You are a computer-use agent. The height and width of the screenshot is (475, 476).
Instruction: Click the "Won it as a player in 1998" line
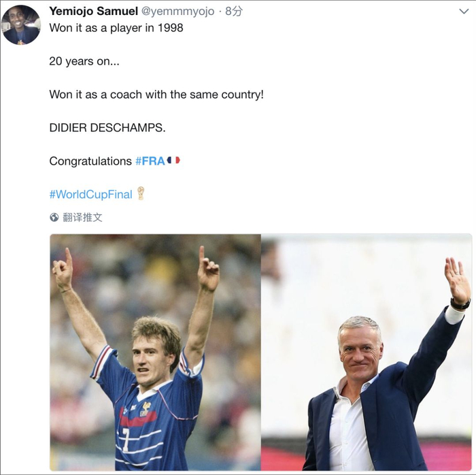116,28
